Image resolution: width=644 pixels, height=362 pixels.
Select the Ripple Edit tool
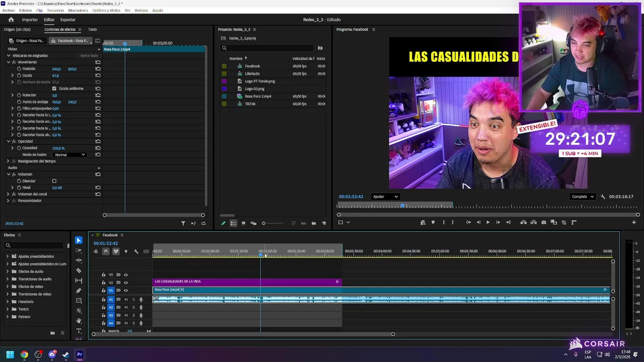78,260
